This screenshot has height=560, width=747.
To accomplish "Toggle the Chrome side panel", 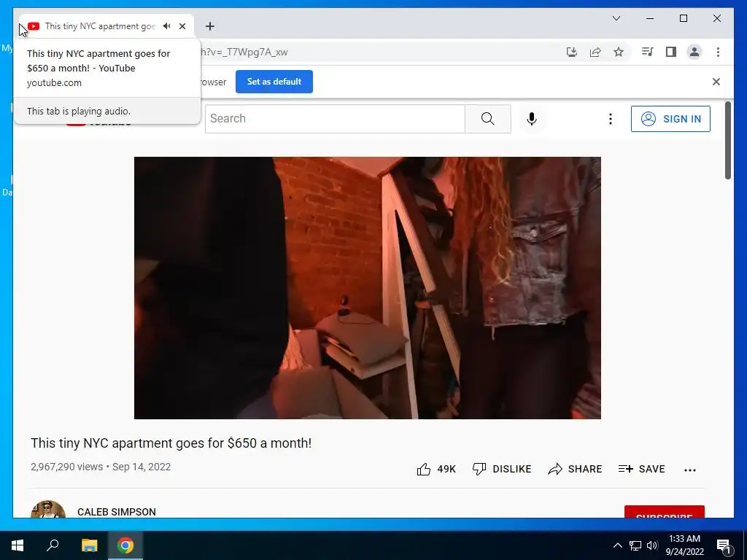I will (x=671, y=52).
